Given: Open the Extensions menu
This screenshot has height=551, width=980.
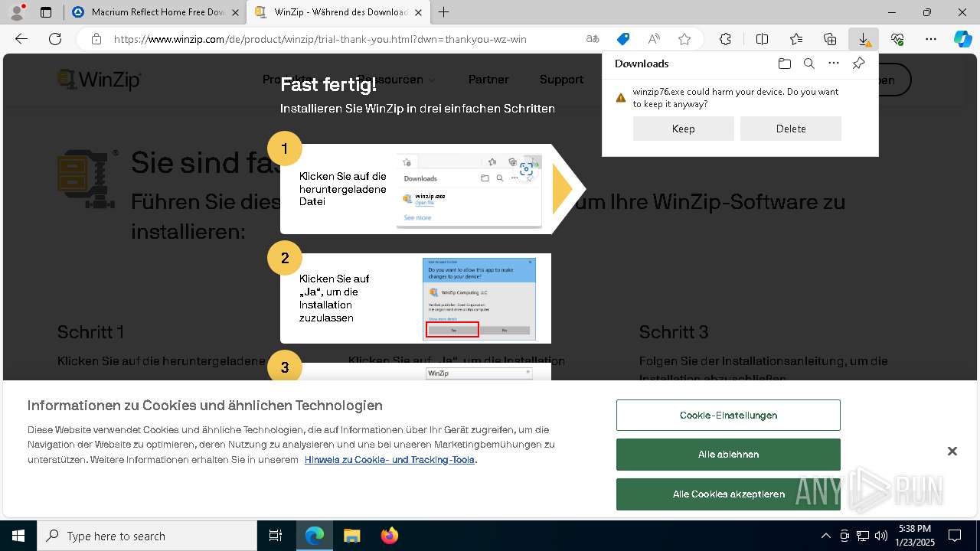Looking at the screenshot, I should click(x=725, y=39).
